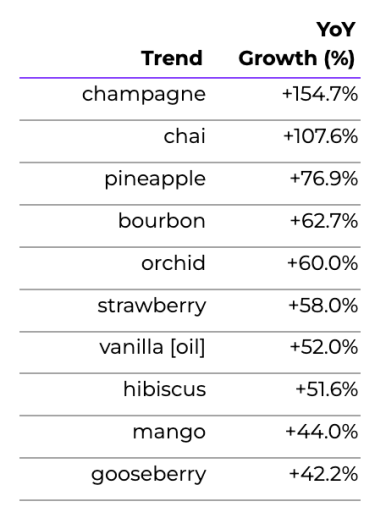Select the gooseberry trend entry

pos(149,475)
